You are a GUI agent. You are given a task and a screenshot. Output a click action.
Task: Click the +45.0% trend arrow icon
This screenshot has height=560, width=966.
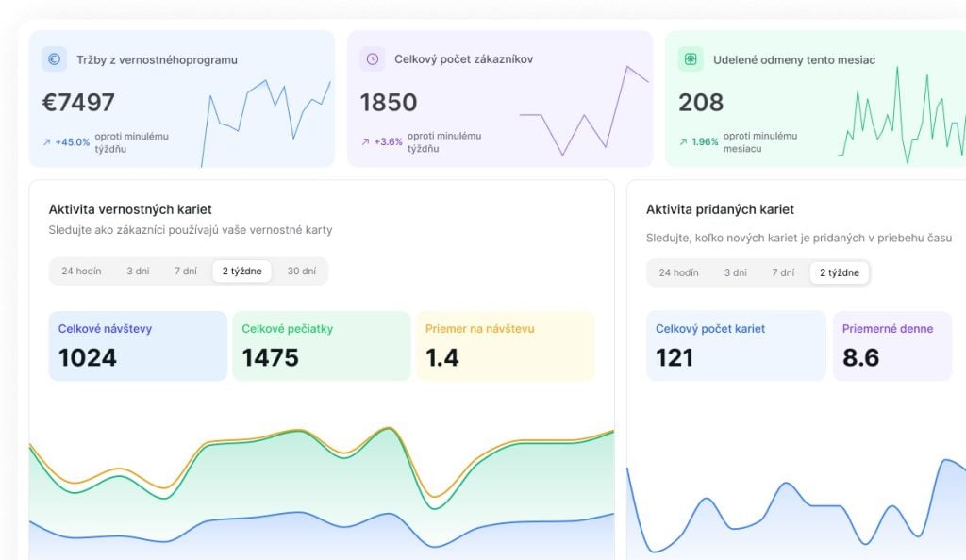point(46,142)
